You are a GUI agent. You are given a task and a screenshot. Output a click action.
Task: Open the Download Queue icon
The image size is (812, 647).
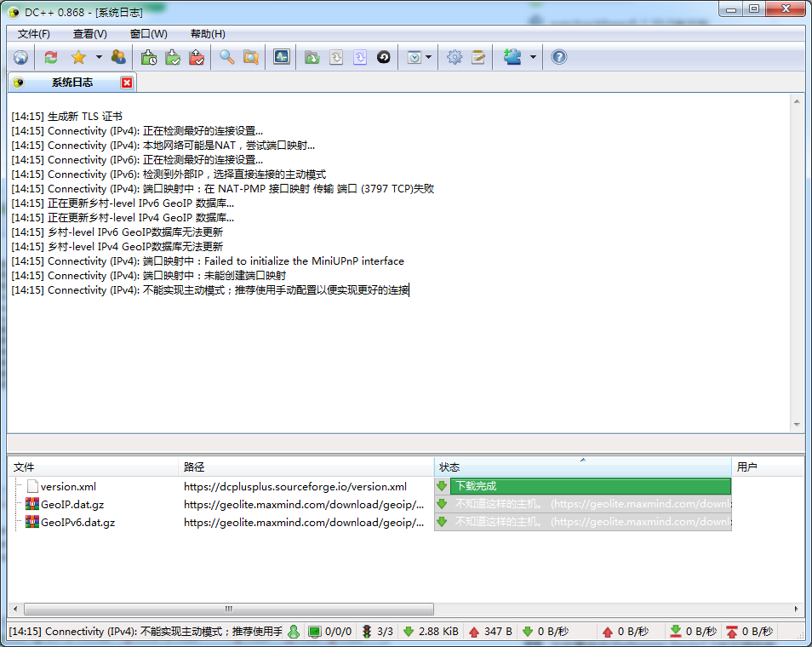149,58
